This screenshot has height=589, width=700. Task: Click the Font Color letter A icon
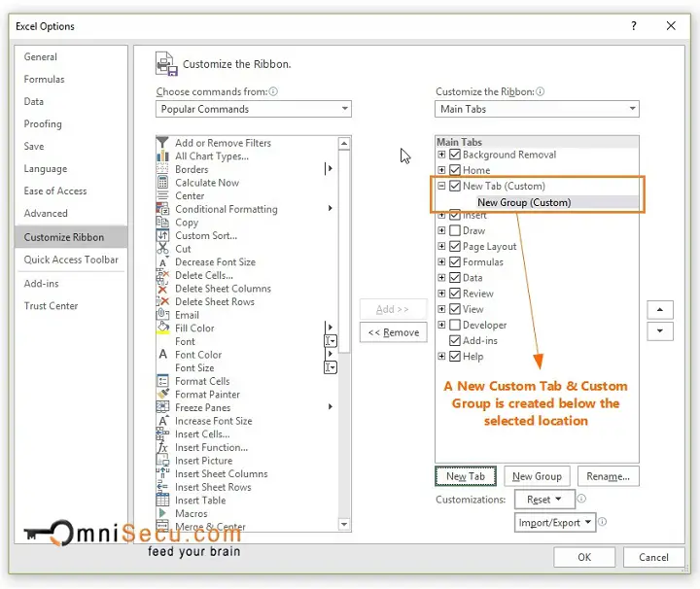point(162,355)
